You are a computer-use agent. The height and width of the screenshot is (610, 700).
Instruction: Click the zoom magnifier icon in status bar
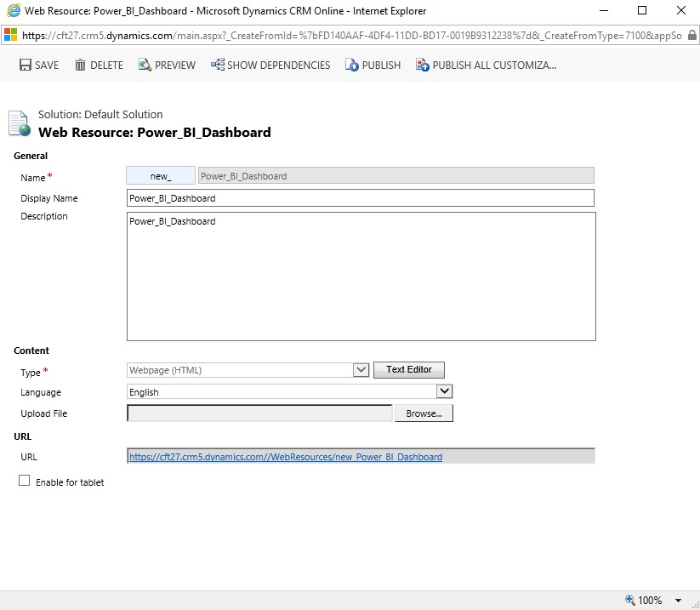(x=629, y=600)
